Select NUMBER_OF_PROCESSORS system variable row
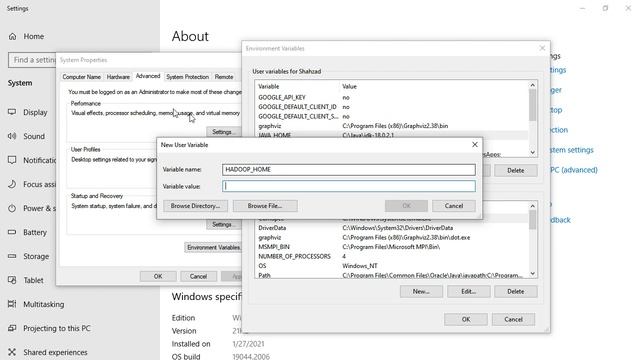Screen dimensions: 640x360 point(392,256)
